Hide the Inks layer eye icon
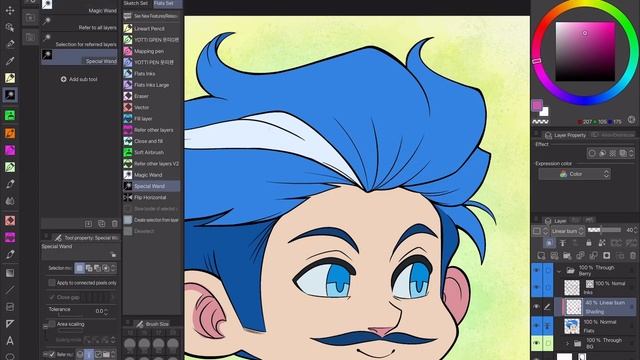 click(537, 287)
